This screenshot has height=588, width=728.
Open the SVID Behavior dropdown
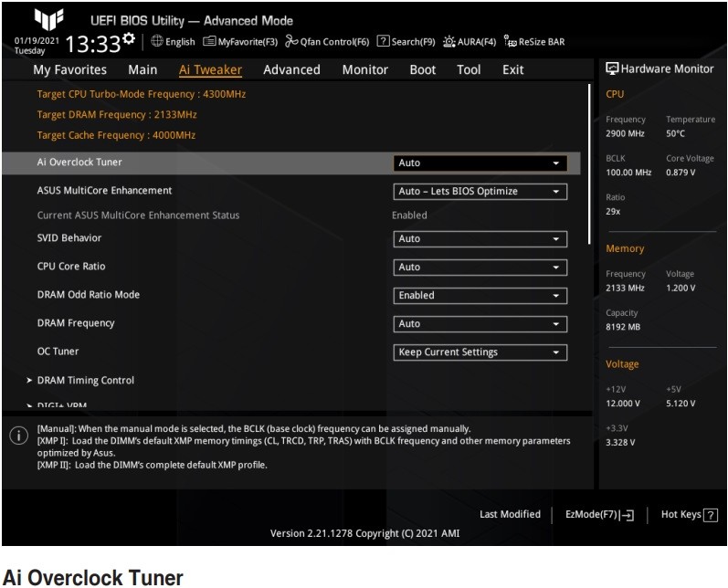(480, 238)
